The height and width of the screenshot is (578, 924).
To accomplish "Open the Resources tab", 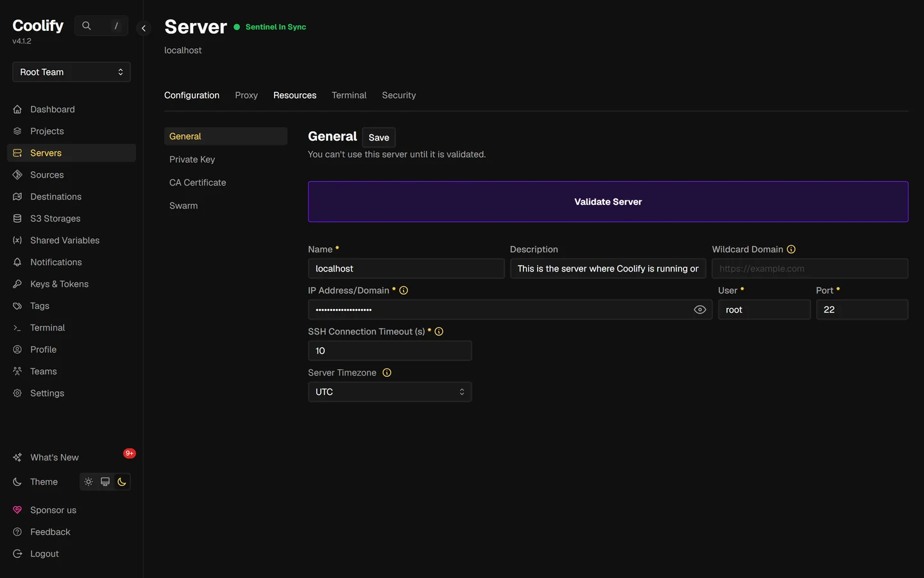I will (295, 95).
